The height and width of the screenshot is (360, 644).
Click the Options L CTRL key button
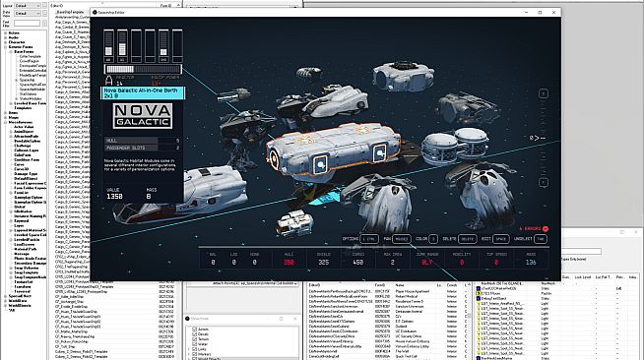pos(369,239)
